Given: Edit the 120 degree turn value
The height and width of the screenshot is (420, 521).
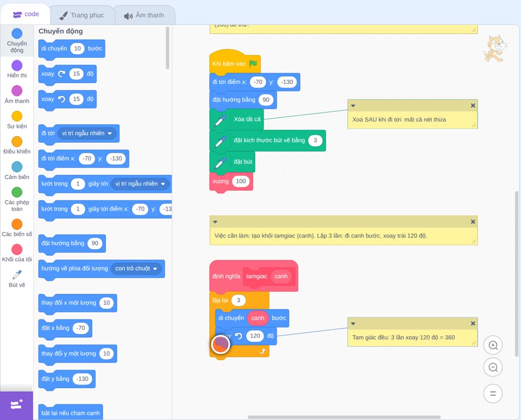Looking at the screenshot, I should [x=255, y=336].
